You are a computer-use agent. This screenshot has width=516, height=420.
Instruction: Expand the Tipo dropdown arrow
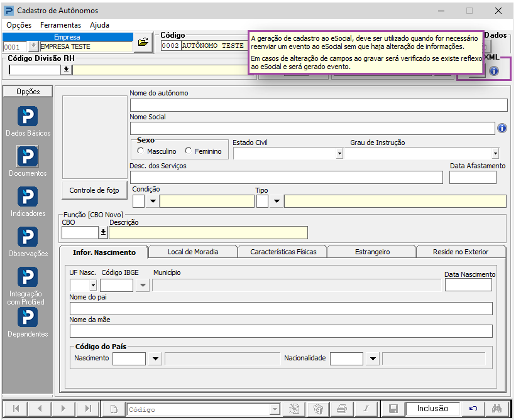coord(277,201)
